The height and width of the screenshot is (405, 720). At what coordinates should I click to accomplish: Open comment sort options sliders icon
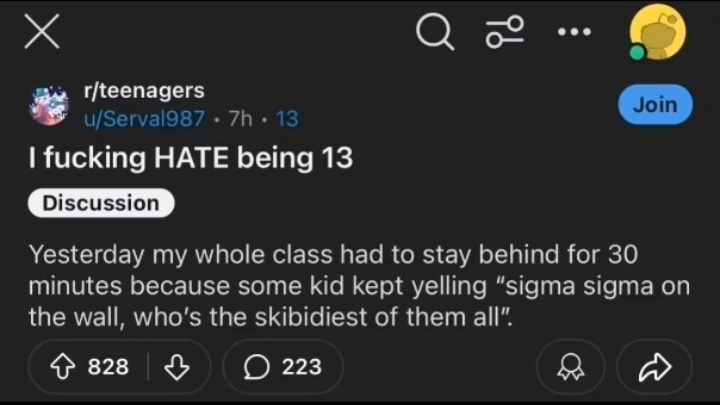coord(504,34)
